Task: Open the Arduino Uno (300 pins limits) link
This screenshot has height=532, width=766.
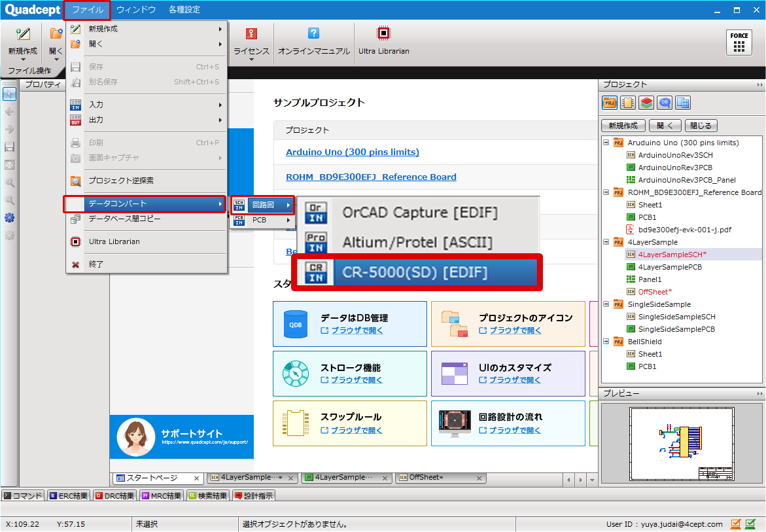Action: click(x=352, y=152)
